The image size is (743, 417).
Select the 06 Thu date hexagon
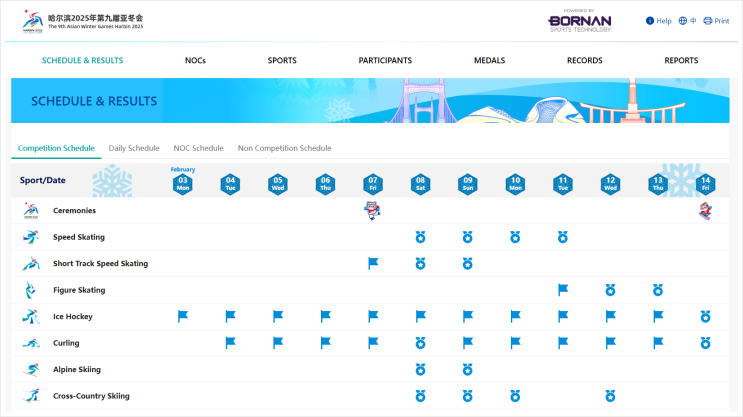326,184
